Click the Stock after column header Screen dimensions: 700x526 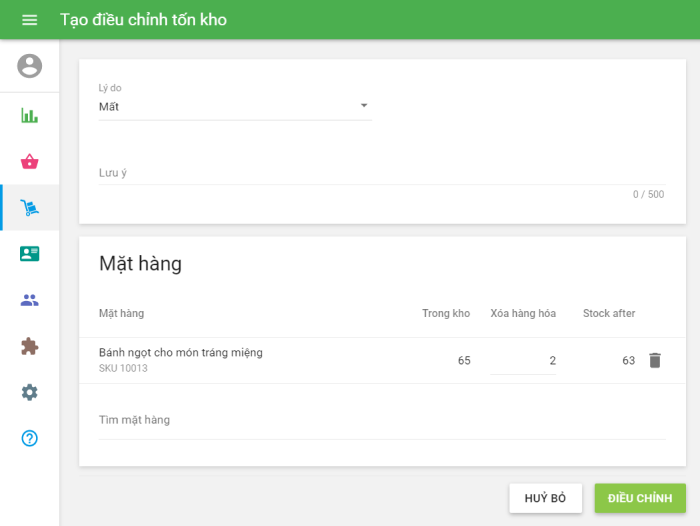609,313
